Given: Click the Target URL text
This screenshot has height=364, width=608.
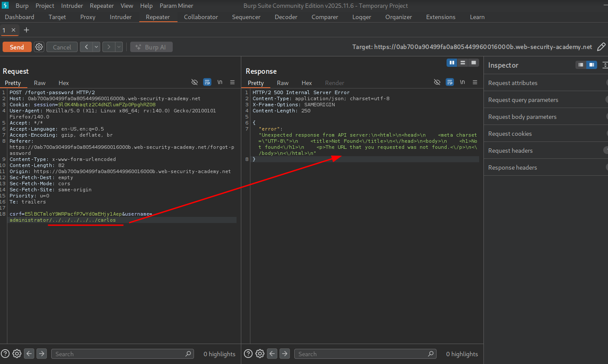Looking at the screenshot, I should [x=472, y=47].
